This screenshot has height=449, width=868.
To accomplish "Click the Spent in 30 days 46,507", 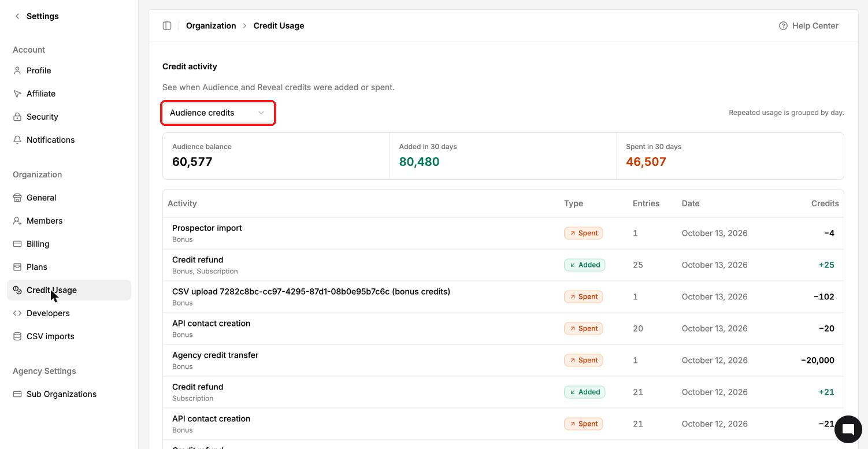I will coord(646,162).
